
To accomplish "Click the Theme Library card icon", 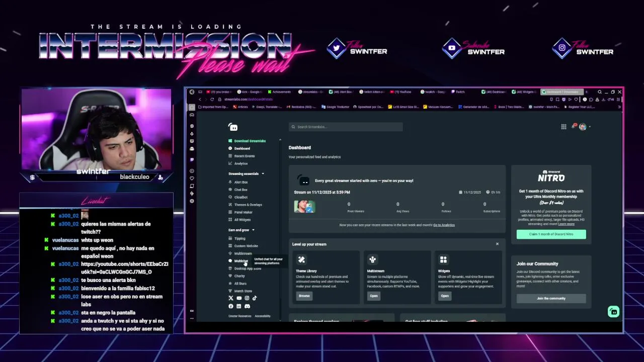I will [301, 259].
